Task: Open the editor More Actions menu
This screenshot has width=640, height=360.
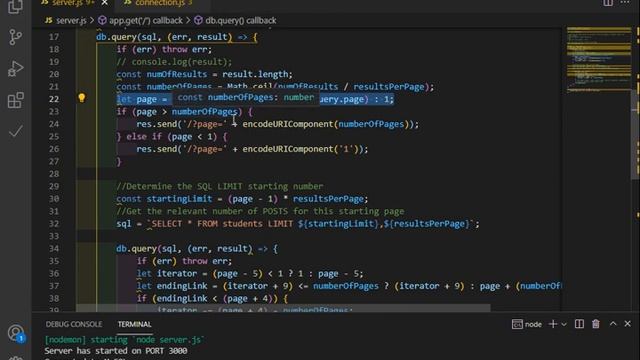Action: (625, 3)
